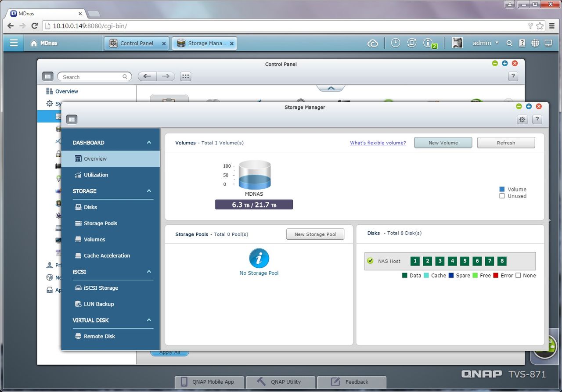Viewport: 562px width, 392px height.
Task: Click the Refresh button
Action: [506, 143]
